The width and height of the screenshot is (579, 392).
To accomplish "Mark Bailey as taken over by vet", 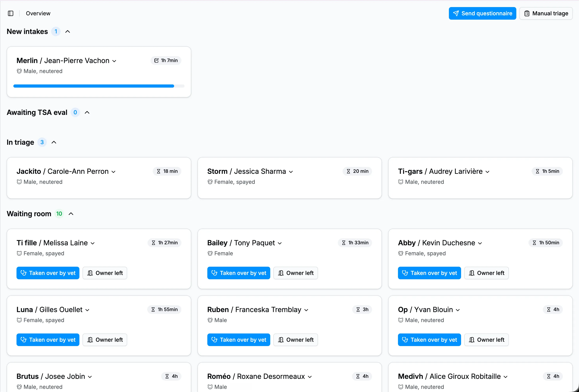I will (239, 273).
